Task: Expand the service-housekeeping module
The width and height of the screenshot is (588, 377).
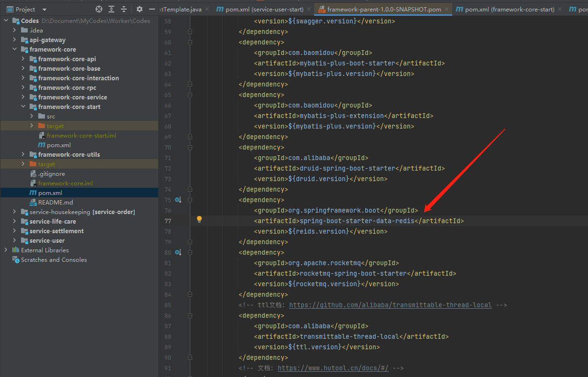Action: (15, 212)
